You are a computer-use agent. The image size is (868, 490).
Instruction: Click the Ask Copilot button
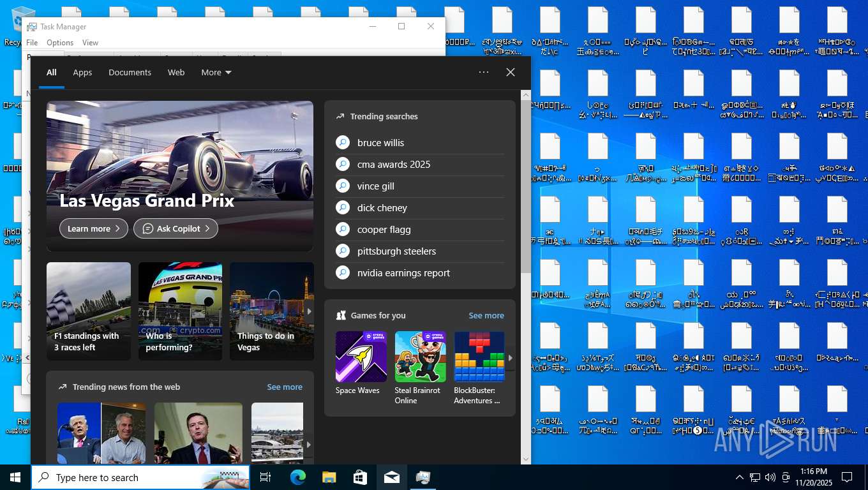[x=176, y=228]
